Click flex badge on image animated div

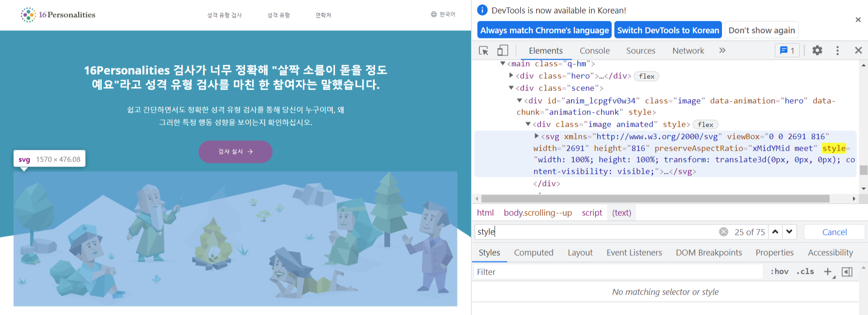click(x=705, y=124)
